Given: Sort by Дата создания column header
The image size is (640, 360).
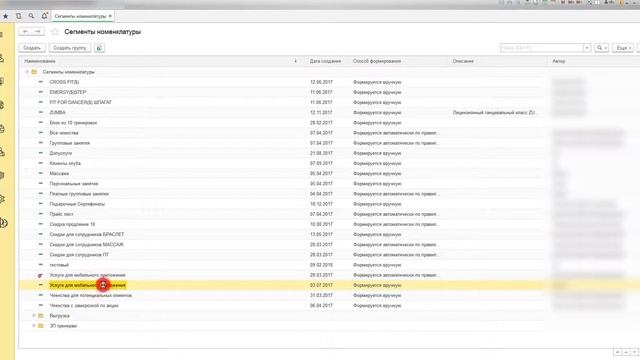Looking at the screenshot, I should click(325, 61).
